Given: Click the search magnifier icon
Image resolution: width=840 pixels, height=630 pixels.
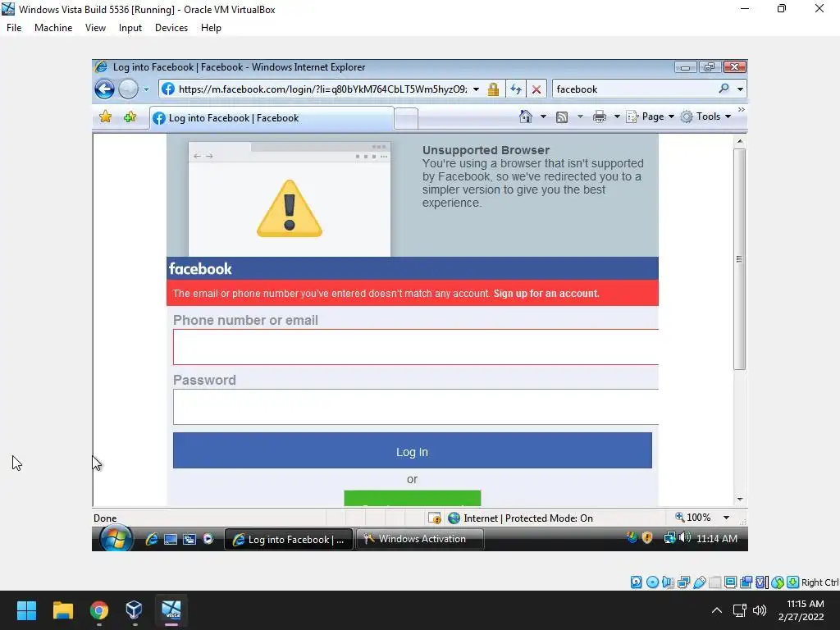Looking at the screenshot, I should tap(724, 89).
